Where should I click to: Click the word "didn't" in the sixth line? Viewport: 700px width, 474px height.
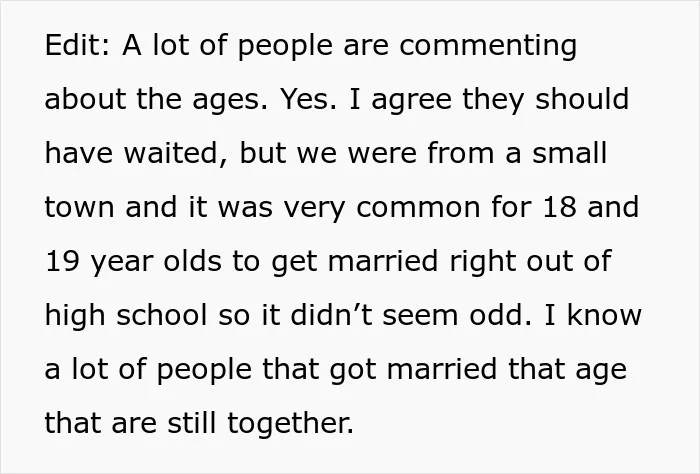(x=331, y=315)
